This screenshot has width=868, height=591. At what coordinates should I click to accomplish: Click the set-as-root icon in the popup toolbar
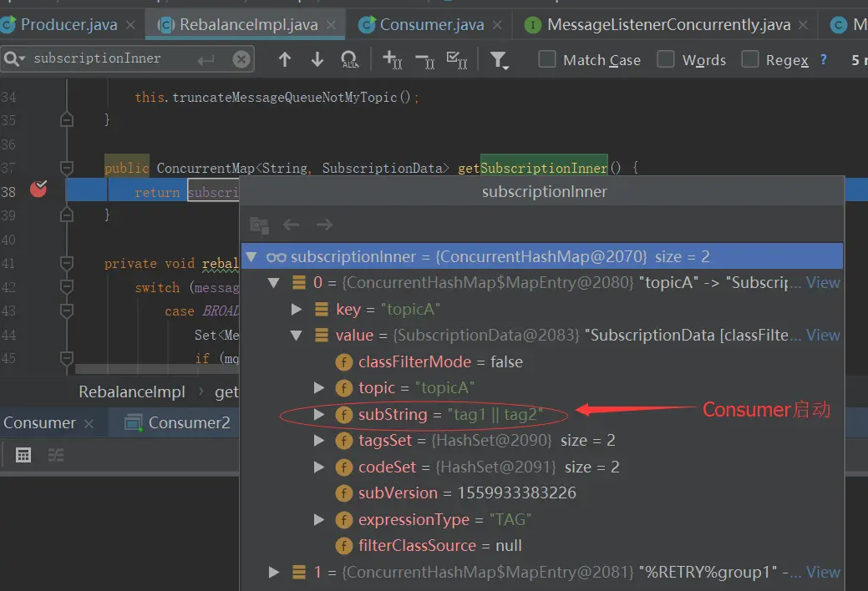(259, 225)
